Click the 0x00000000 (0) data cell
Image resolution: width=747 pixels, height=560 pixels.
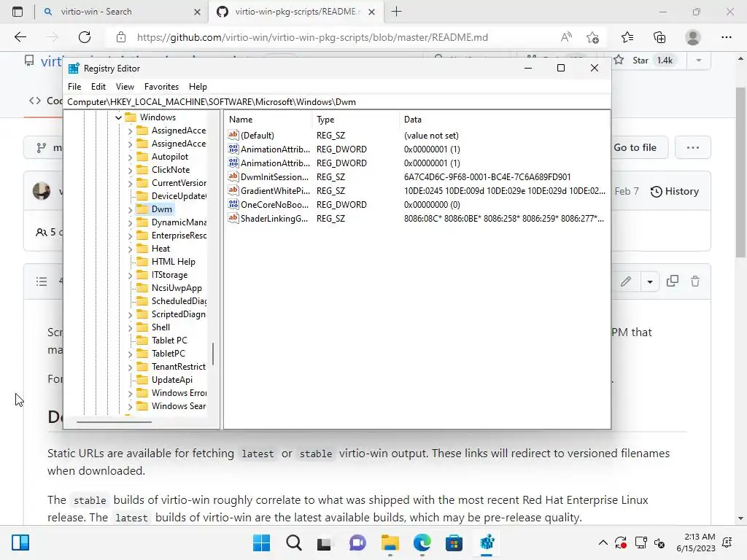432,204
